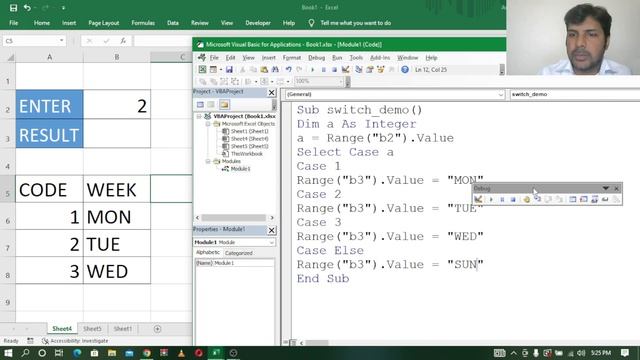
Task: Collapse the VBAProject (Book1.xlsx) tree node
Action: [x=199, y=116]
